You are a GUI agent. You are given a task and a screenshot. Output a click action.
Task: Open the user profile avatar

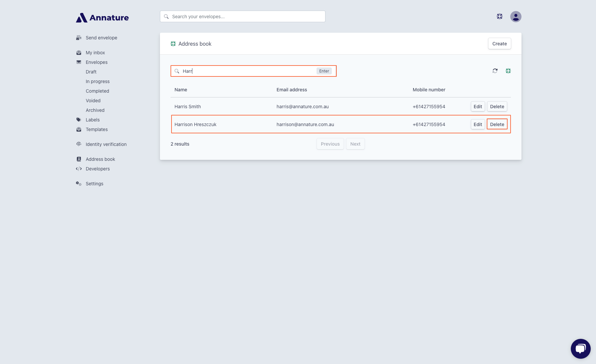[516, 17]
